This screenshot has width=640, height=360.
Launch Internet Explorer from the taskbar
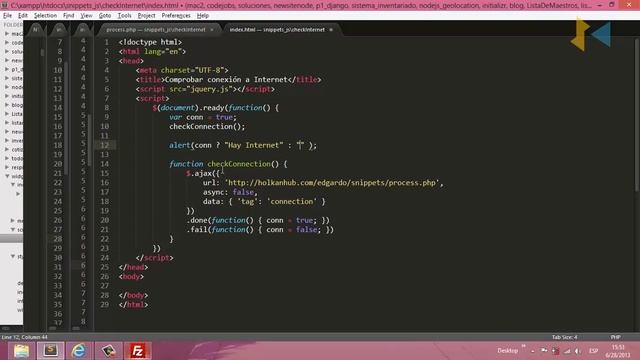point(79,351)
